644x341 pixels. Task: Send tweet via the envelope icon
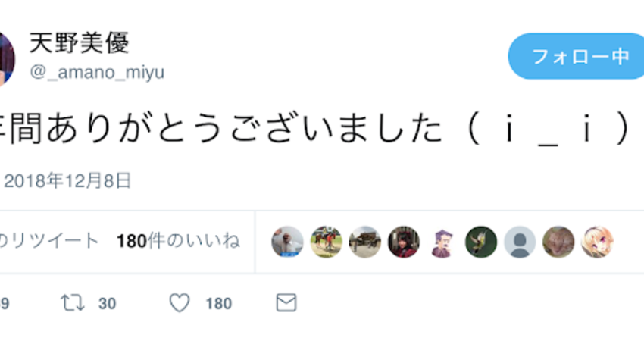pos(286,304)
